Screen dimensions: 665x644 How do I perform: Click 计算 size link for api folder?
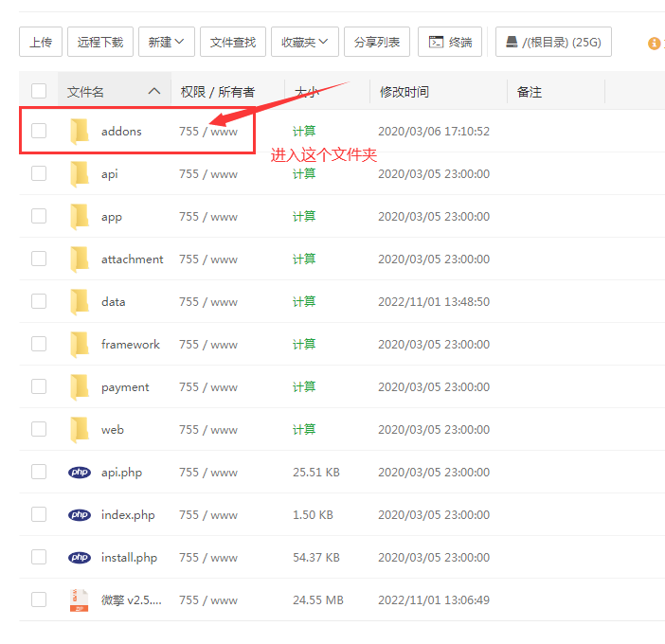pyautogui.click(x=304, y=174)
